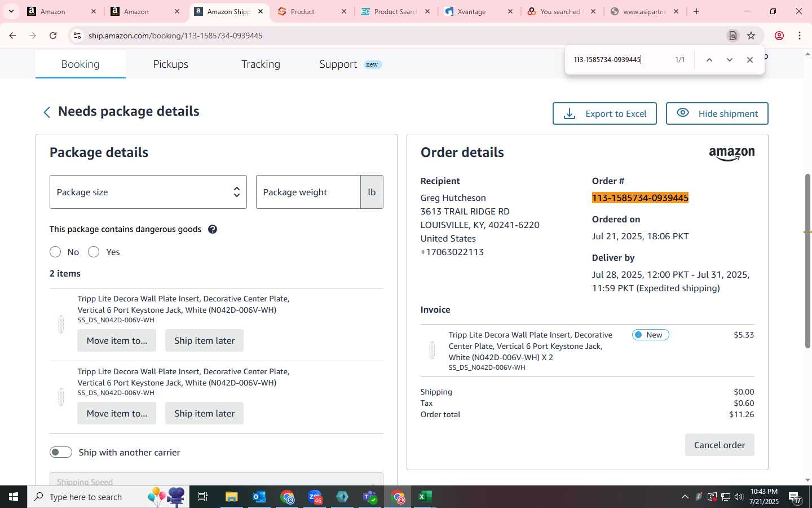Open Shipping Speed dropdown
The image size is (812, 508).
(x=217, y=479)
